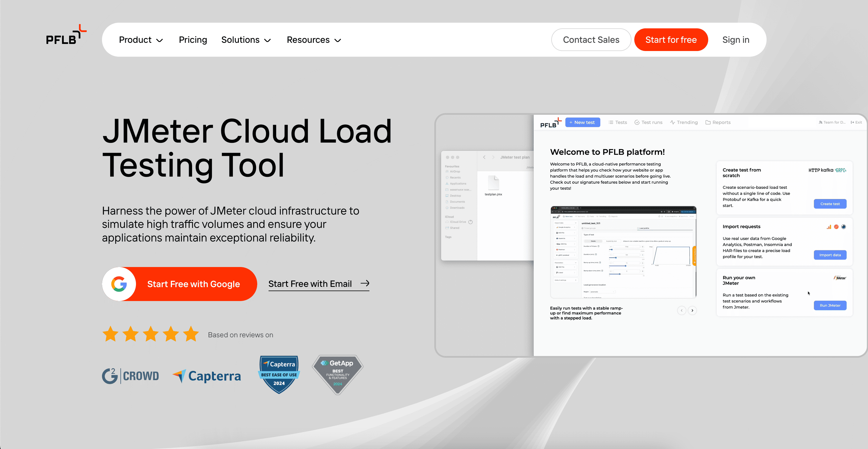Click the HTTP label in Create test card
This screenshot has width=868, height=449.
pyautogui.click(x=814, y=170)
